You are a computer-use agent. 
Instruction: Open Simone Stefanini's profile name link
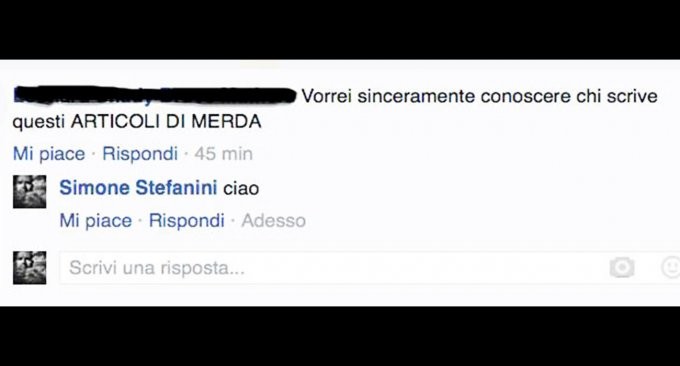point(138,188)
